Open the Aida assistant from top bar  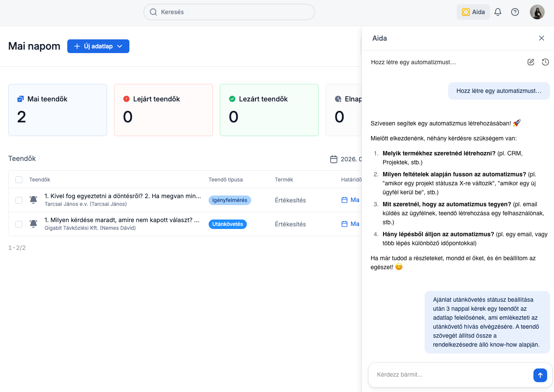(x=473, y=12)
